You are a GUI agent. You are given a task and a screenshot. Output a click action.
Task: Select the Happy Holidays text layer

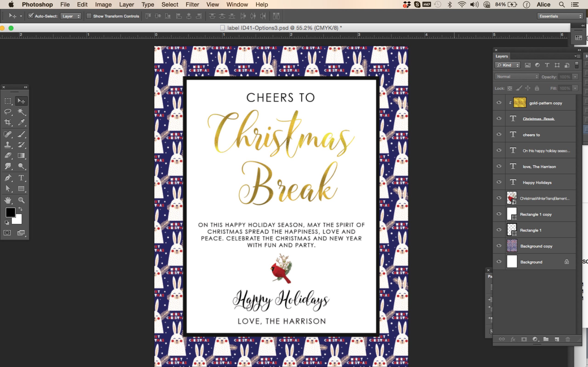click(537, 183)
